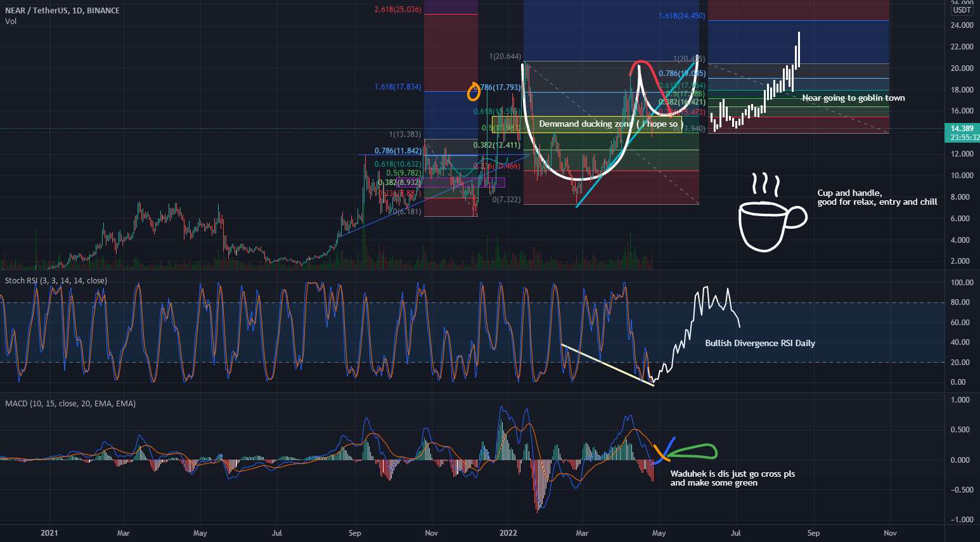Select the red handle curve of the cup pattern
The image size is (980, 542).
click(x=649, y=86)
